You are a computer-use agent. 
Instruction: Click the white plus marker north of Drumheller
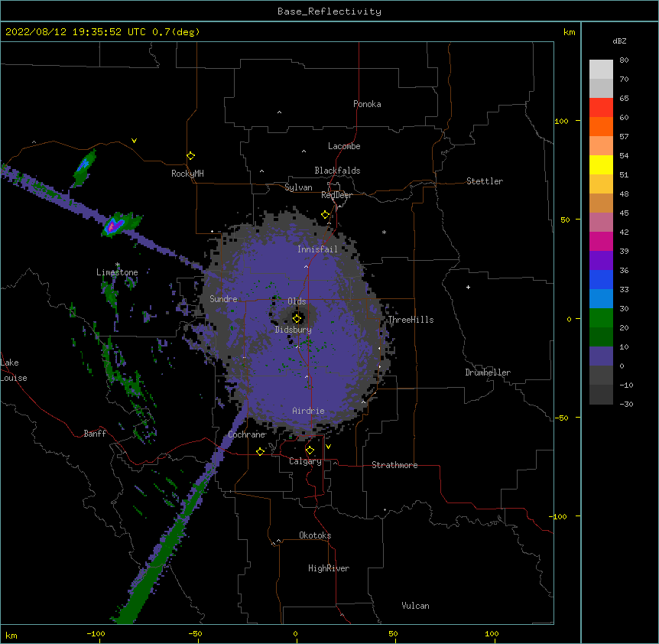468,287
